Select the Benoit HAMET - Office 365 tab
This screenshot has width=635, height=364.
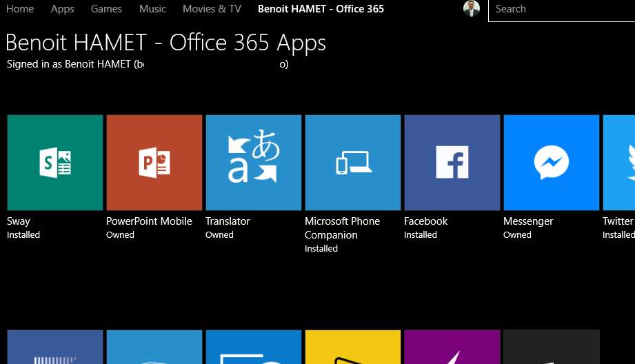[321, 9]
